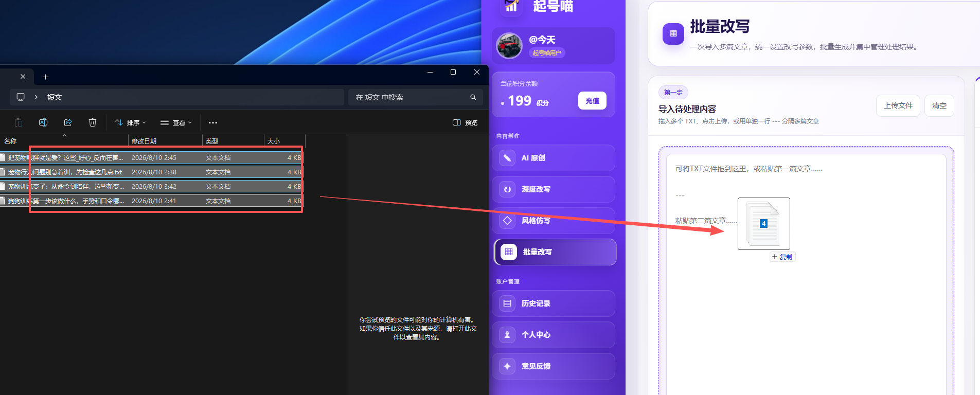Open 批量改写 in sidebar
Image resolution: width=980 pixels, height=395 pixels.
point(555,252)
